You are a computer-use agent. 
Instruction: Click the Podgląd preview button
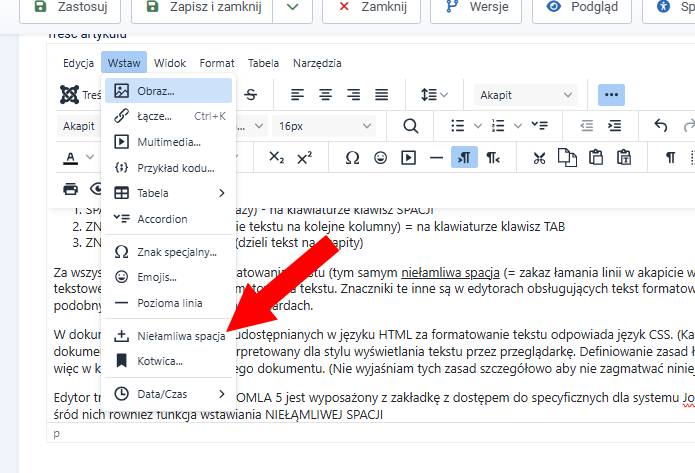tap(582, 8)
